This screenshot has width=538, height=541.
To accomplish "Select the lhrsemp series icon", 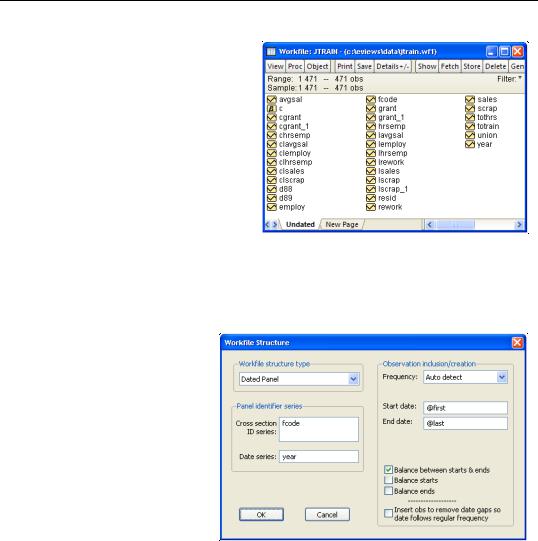I will [371, 153].
